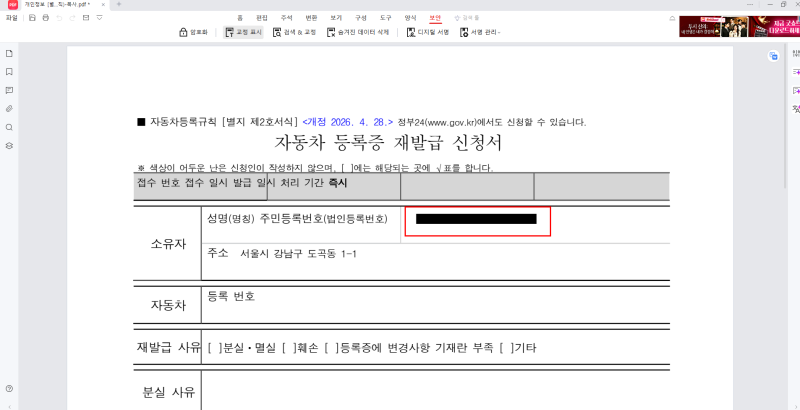Viewport: 800px width, 410px height.
Task: Open the comments panel icon
Action: [9, 90]
